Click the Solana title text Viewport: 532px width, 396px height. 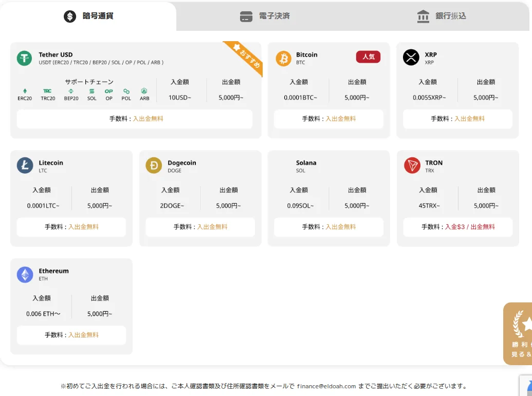306,163
